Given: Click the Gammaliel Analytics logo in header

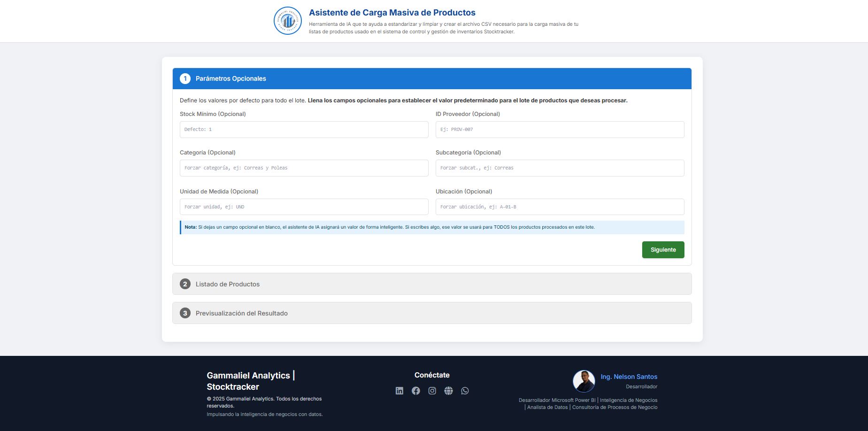Looking at the screenshot, I should (287, 21).
